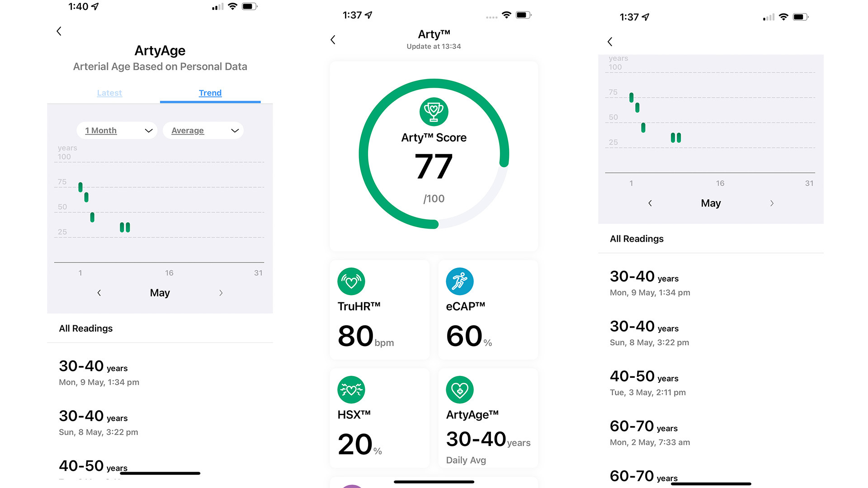Expand the 1 Month duration dropdown
Image resolution: width=868 pixels, height=488 pixels.
pos(118,131)
